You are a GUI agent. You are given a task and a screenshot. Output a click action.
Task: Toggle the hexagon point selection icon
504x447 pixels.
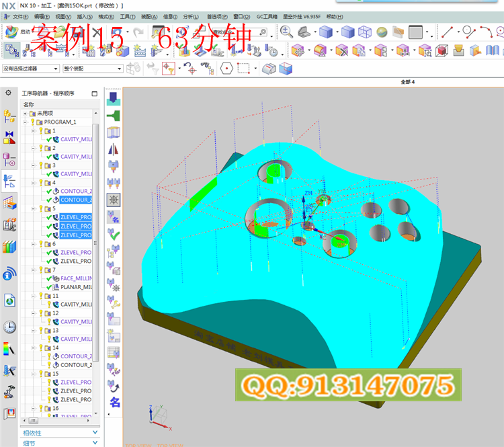tap(226, 69)
